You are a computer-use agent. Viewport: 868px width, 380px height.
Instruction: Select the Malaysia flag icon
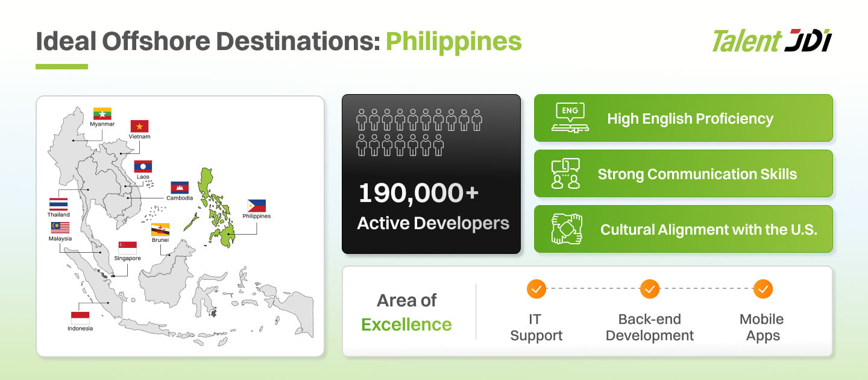point(60,228)
